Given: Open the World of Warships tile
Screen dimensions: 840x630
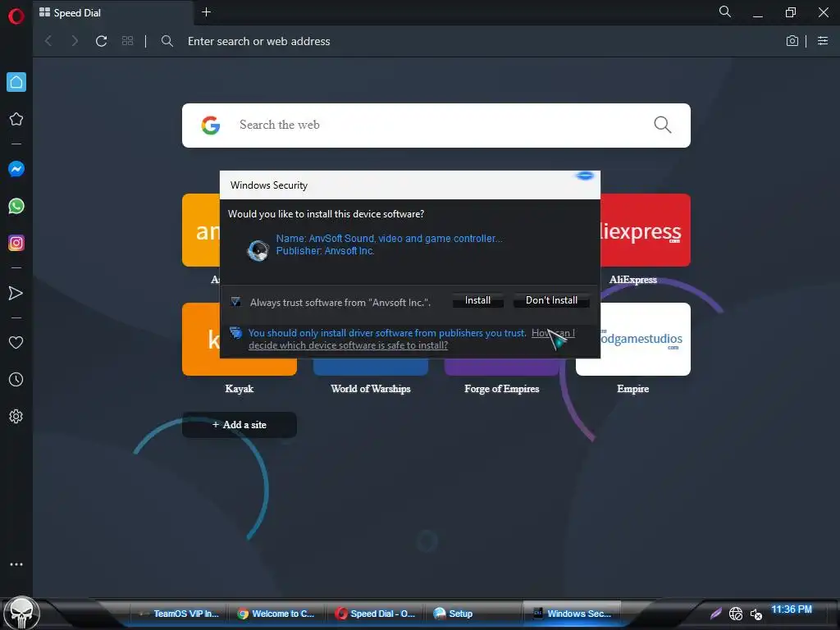Looking at the screenshot, I should (371, 367).
